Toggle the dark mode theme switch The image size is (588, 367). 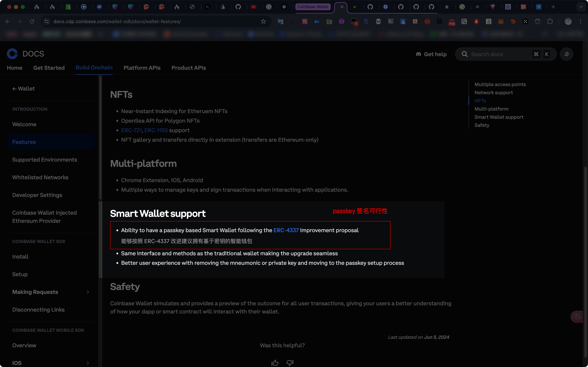click(566, 54)
